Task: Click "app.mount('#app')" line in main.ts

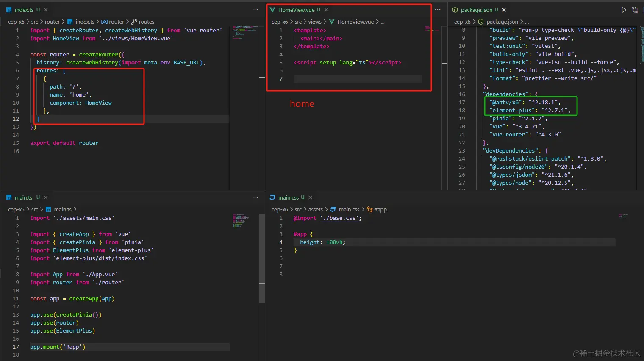Action: pyautogui.click(x=58, y=347)
